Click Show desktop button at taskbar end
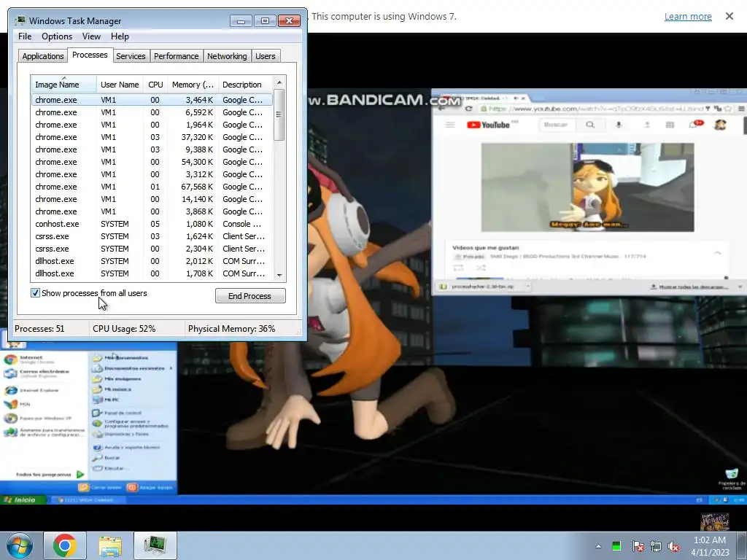The height and width of the screenshot is (560, 747). [x=741, y=545]
